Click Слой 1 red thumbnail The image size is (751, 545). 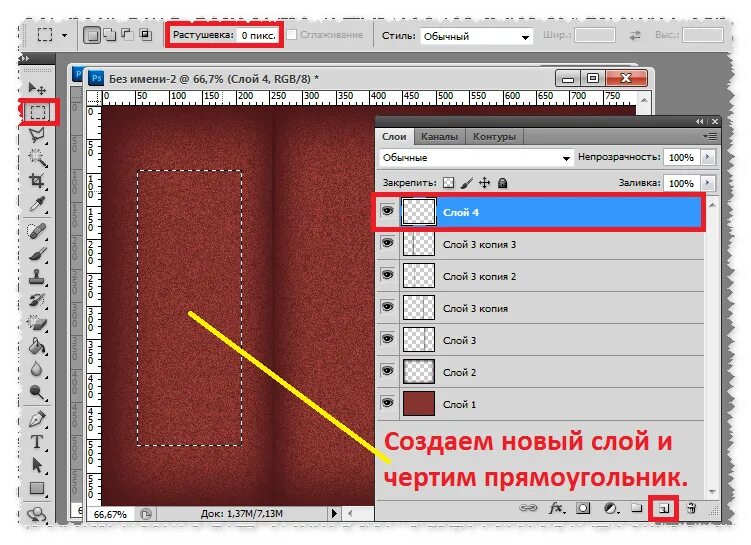point(419,404)
